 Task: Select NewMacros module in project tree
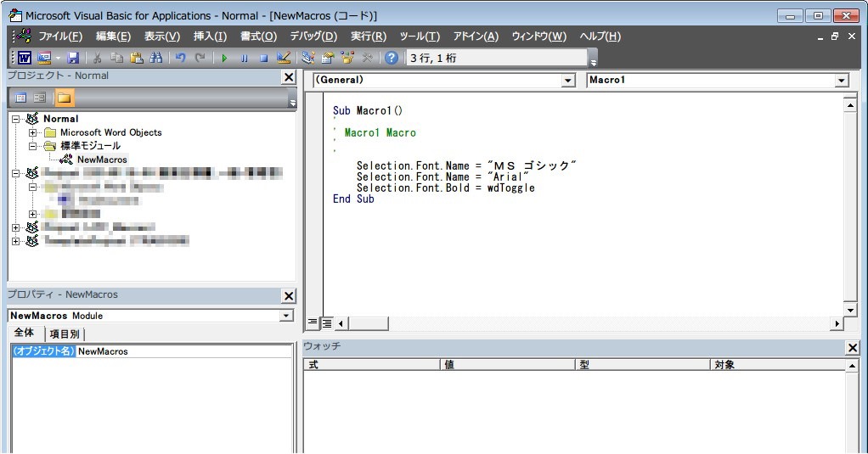point(102,160)
